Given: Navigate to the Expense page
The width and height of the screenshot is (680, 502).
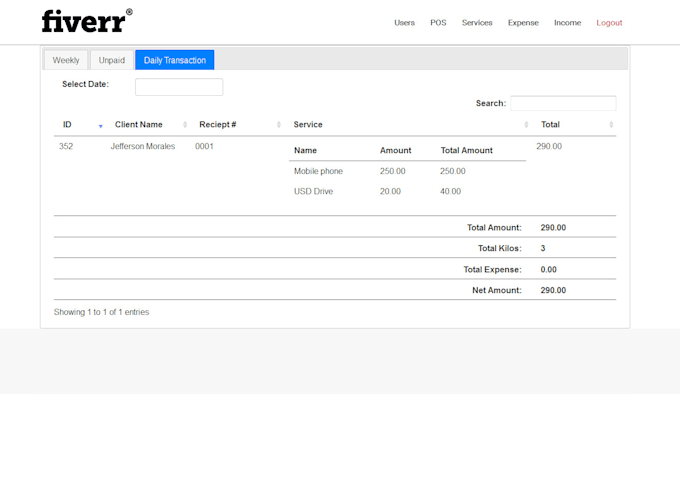Looking at the screenshot, I should (523, 23).
